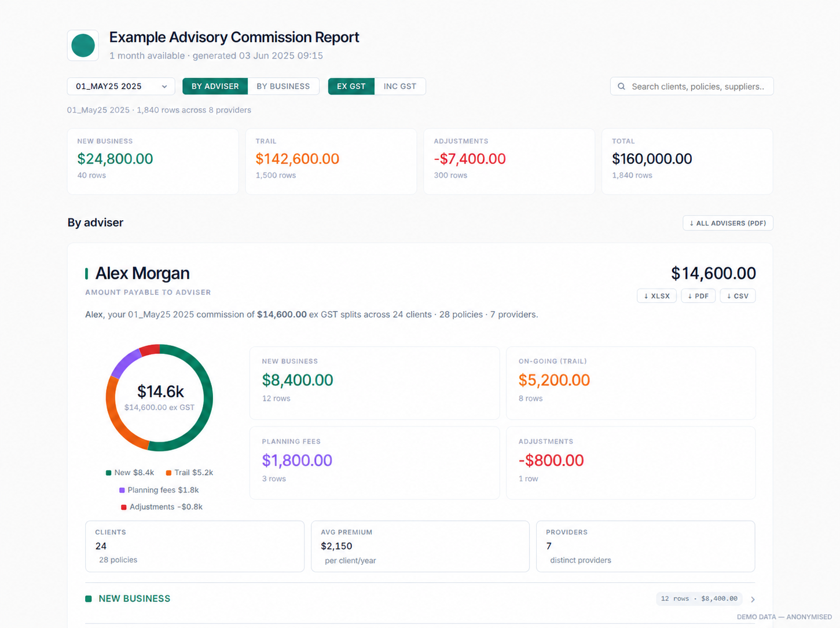Focus the search clients, policies, suppliers field
Viewport: 840px width, 628px height.
pos(692,86)
